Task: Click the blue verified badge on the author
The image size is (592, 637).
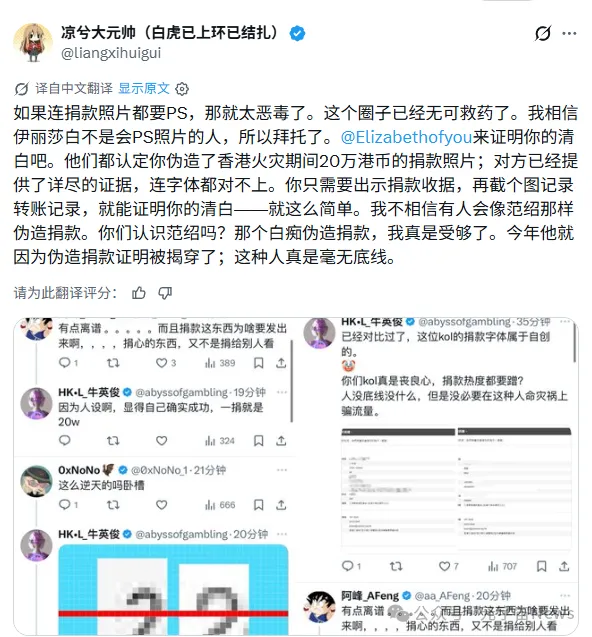Action: tap(297, 33)
